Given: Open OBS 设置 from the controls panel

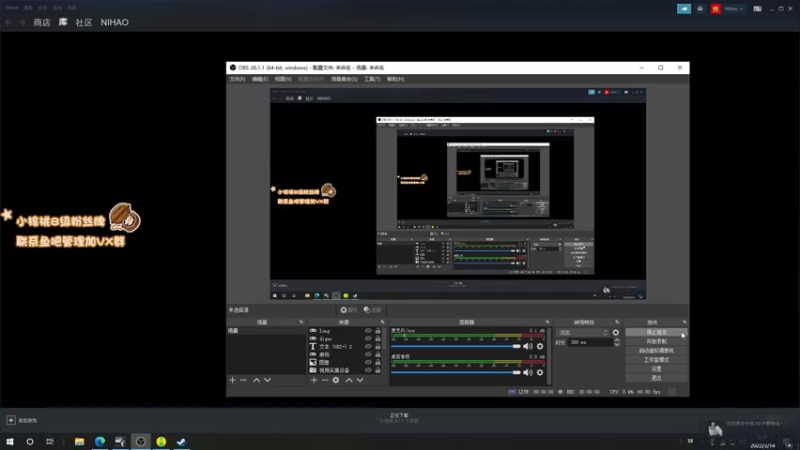Looking at the screenshot, I should (x=656, y=369).
